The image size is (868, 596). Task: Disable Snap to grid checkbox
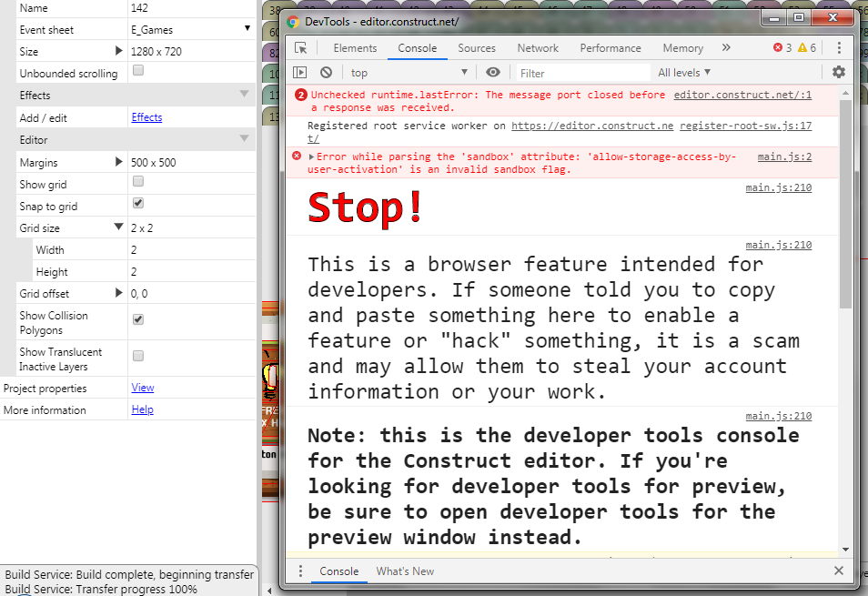point(138,203)
